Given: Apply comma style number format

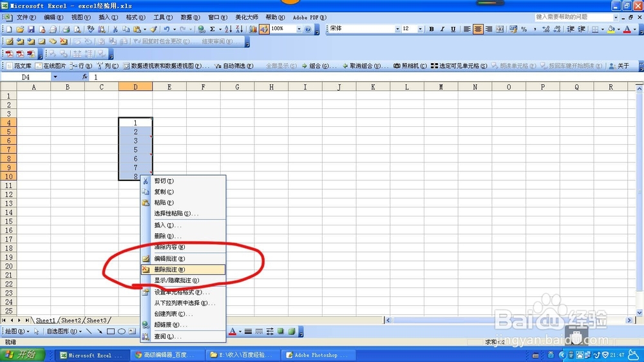Looking at the screenshot, I should tap(535, 29).
